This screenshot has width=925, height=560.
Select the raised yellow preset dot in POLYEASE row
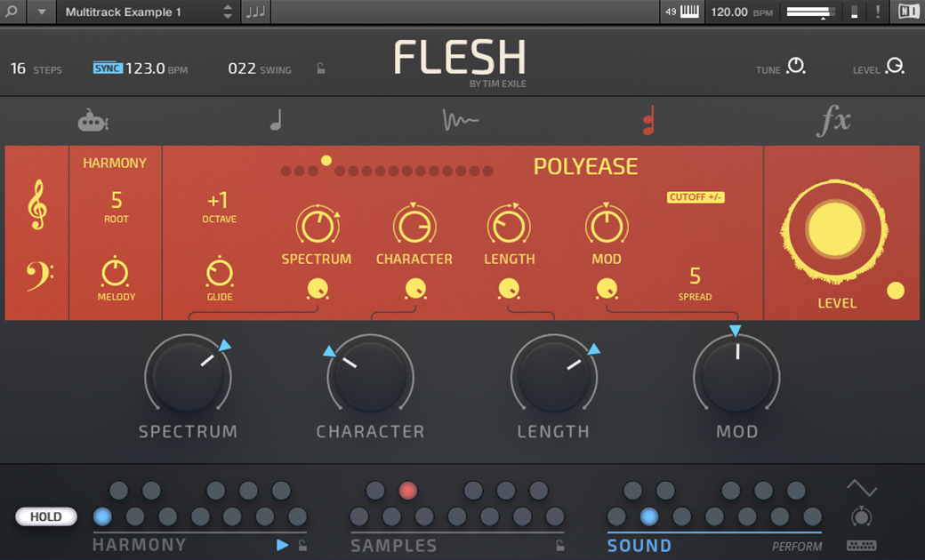pos(326,160)
